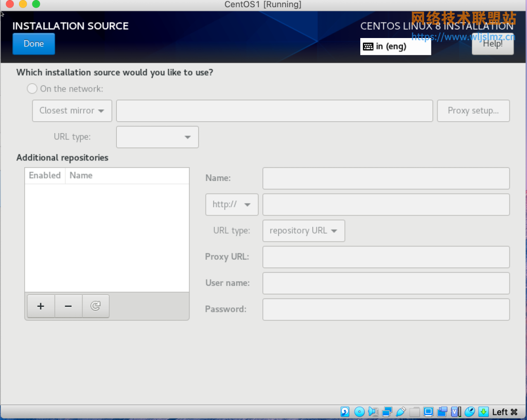Click the display status icon in VirtualBox bar

pos(428,411)
